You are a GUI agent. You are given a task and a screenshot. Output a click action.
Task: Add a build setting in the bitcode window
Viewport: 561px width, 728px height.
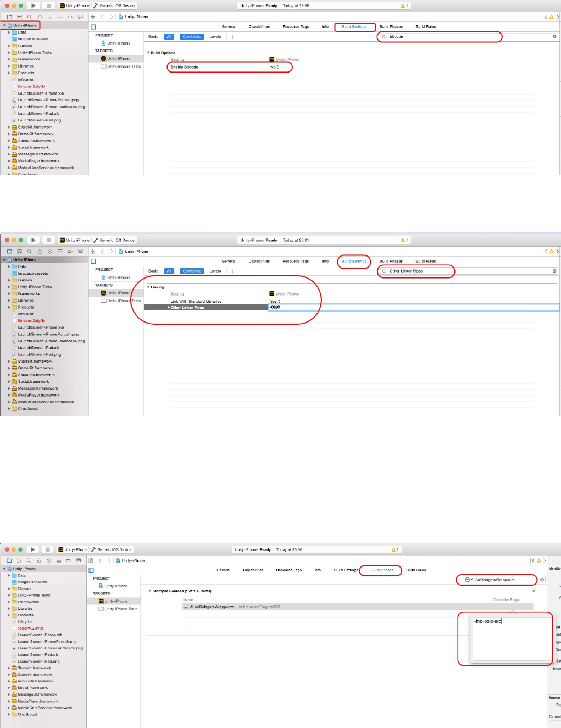pyautogui.click(x=232, y=37)
